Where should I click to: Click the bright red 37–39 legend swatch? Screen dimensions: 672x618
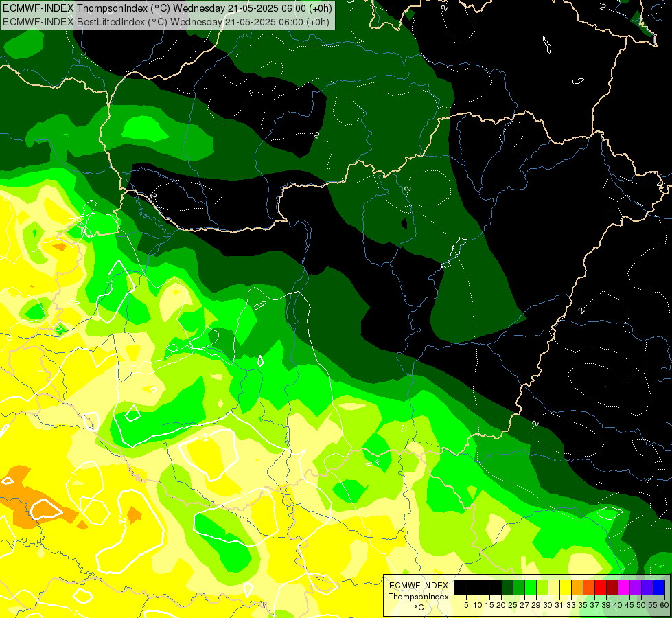point(601,587)
